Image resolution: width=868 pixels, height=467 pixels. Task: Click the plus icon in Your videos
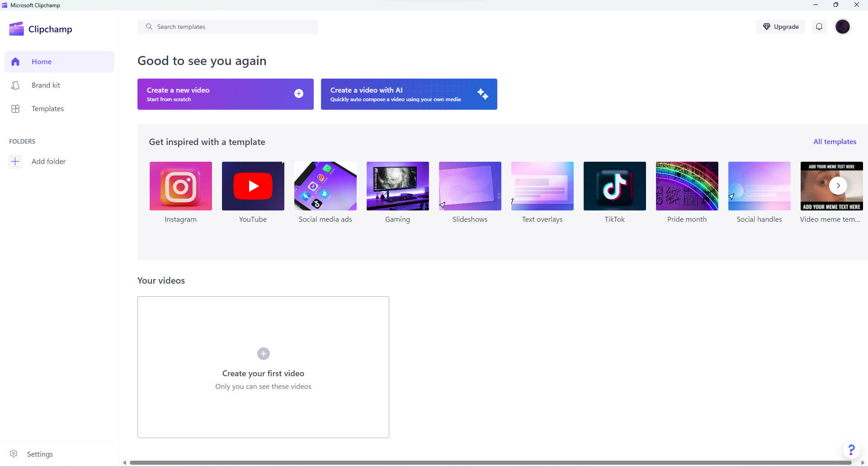coord(264,354)
